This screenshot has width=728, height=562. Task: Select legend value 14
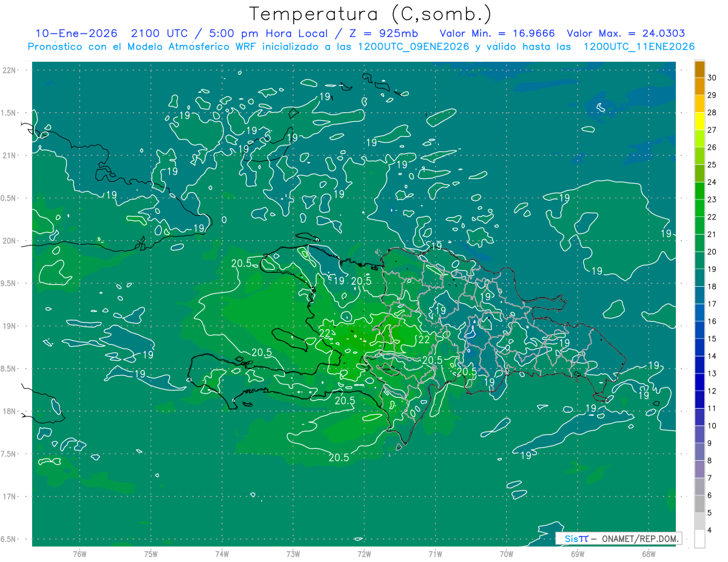point(712,356)
